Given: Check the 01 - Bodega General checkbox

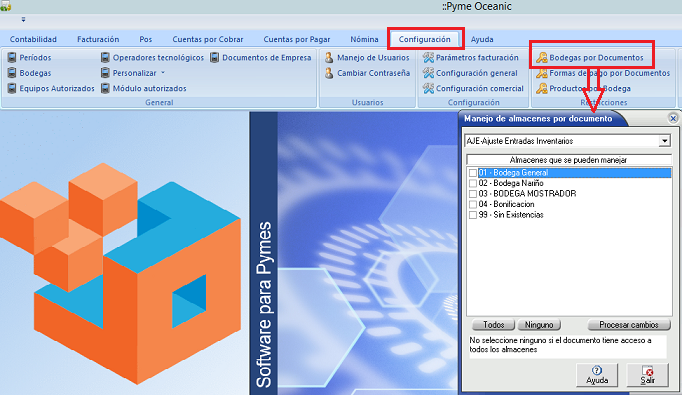Looking at the screenshot, I should click(473, 173).
